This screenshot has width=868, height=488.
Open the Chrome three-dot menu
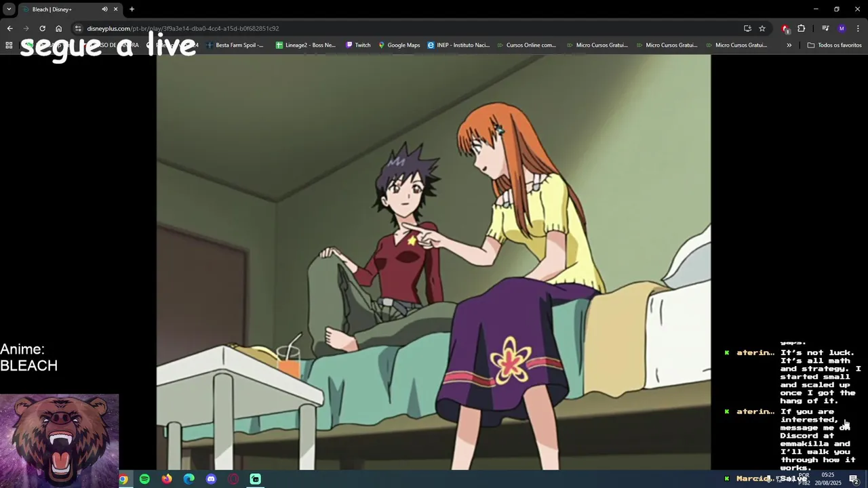point(858,28)
